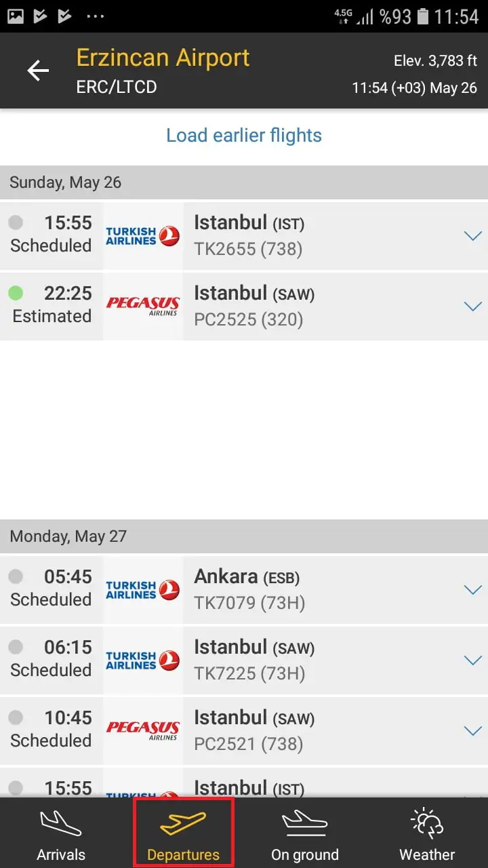Viewport: 488px width, 868px height.
Task: Expand TK7079 Ankara flight chevron
Action: point(472,590)
